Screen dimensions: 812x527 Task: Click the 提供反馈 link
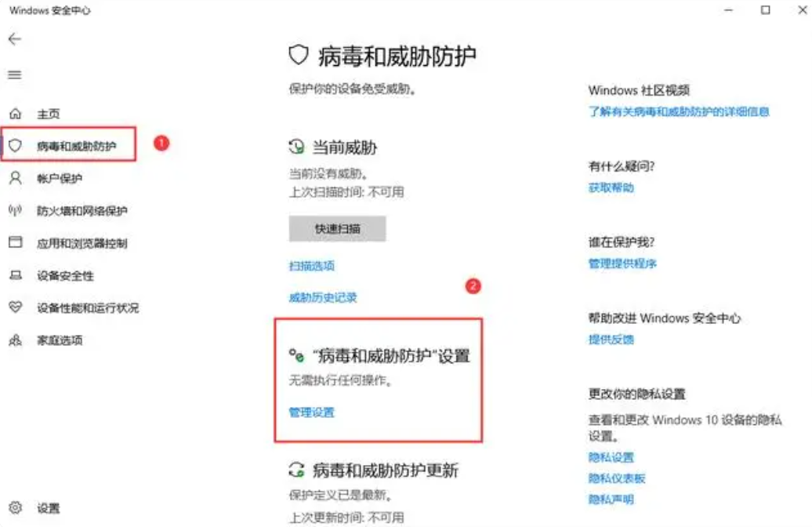click(611, 340)
